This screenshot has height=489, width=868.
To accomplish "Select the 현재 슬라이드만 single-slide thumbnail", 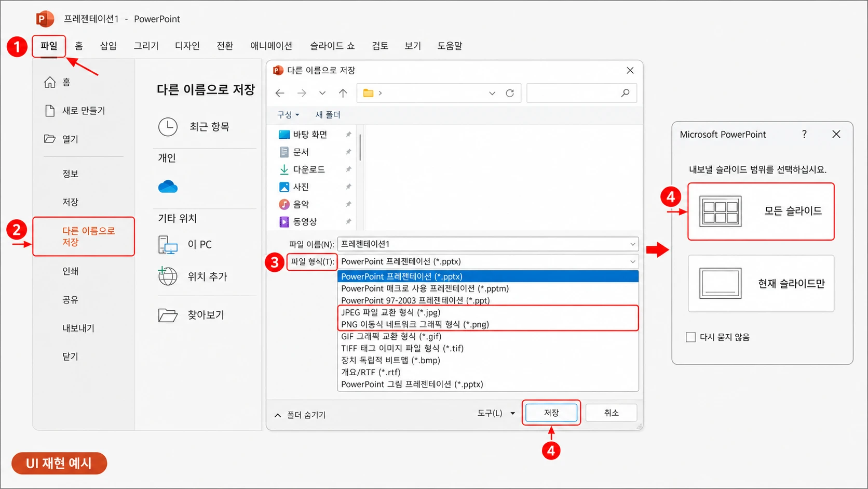I will click(x=720, y=283).
